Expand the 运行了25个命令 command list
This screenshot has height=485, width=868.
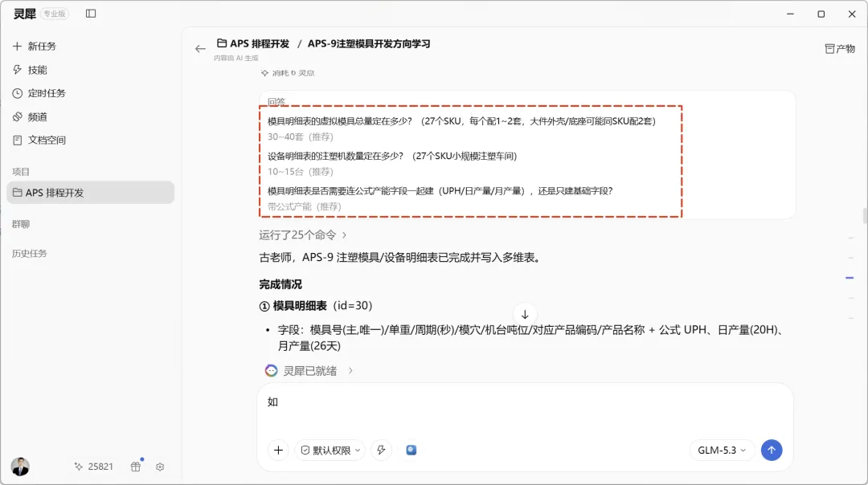point(303,235)
